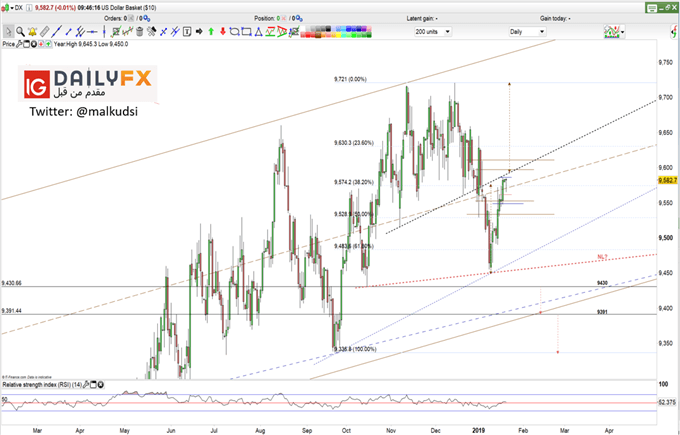The width and height of the screenshot is (680, 435).
Task: Click the red NL? annotation text
Action: (602, 257)
